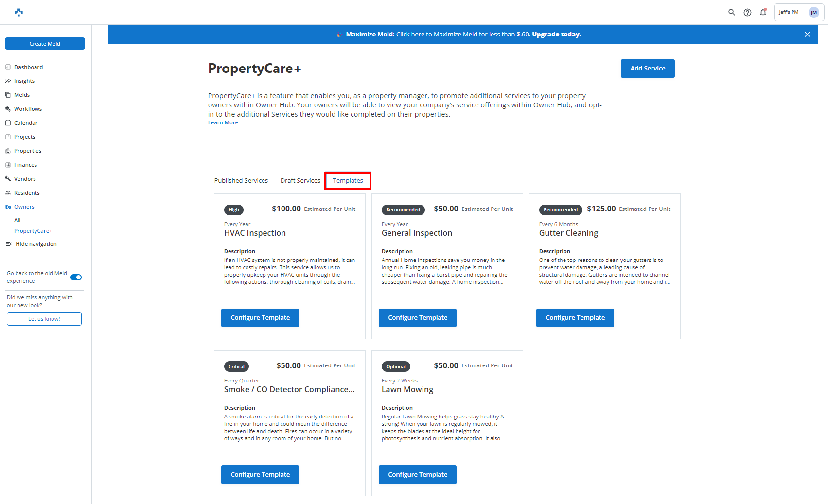Click the JM user avatar
The height and width of the screenshot is (504, 828).
[x=813, y=12]
